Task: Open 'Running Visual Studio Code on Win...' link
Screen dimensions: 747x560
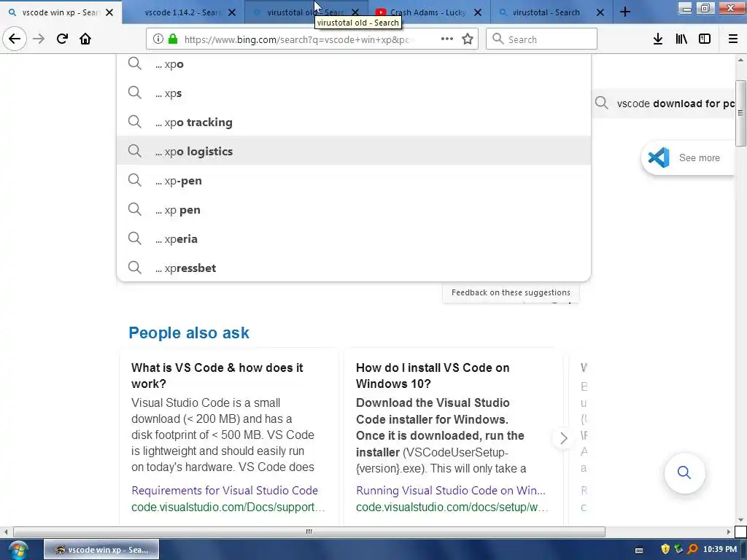Action: [451, 491]
